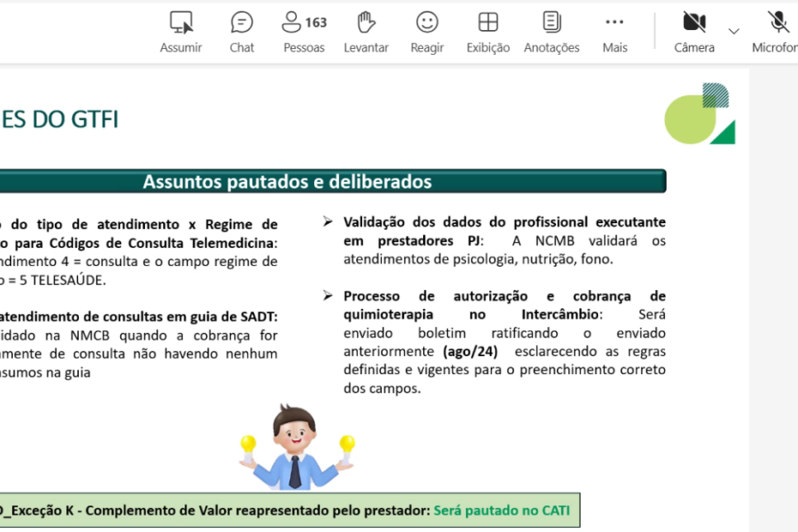Show the Pessoas participants list

(304, 23)
